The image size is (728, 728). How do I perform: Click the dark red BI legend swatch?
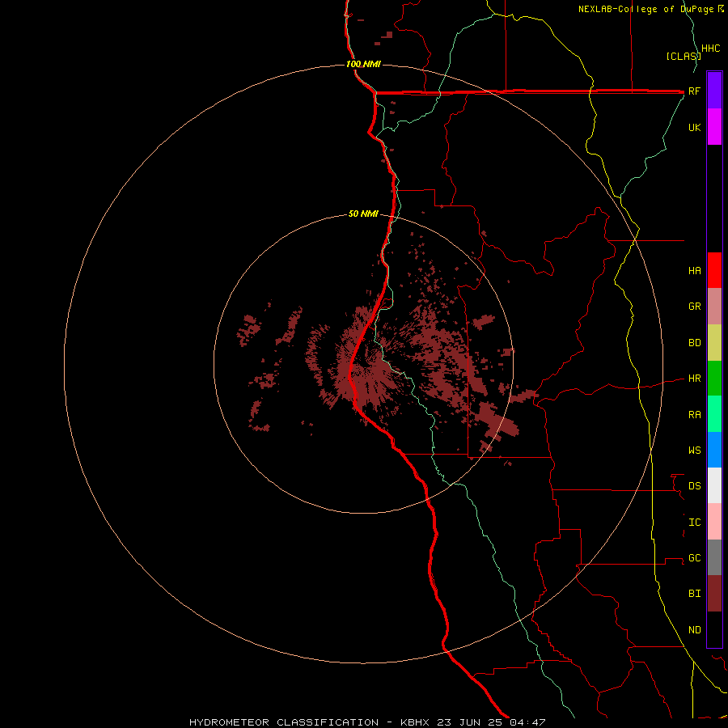pos(714,594)
